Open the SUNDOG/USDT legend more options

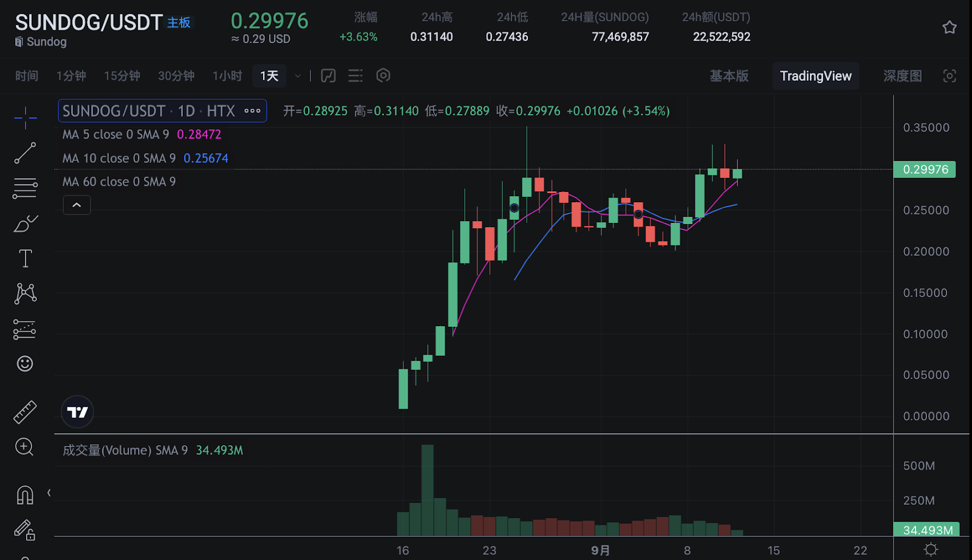252,111
